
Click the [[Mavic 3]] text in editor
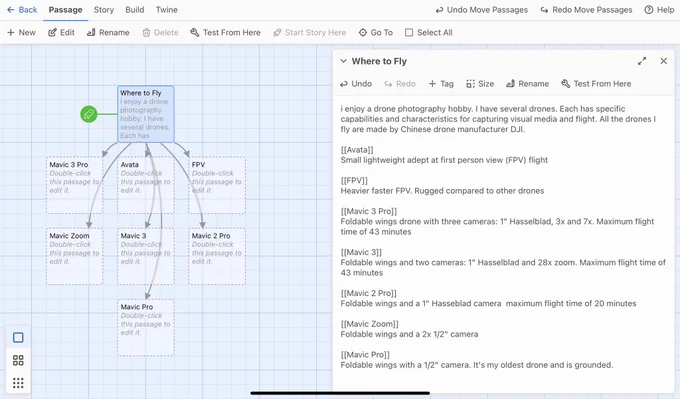coord(361,252)
